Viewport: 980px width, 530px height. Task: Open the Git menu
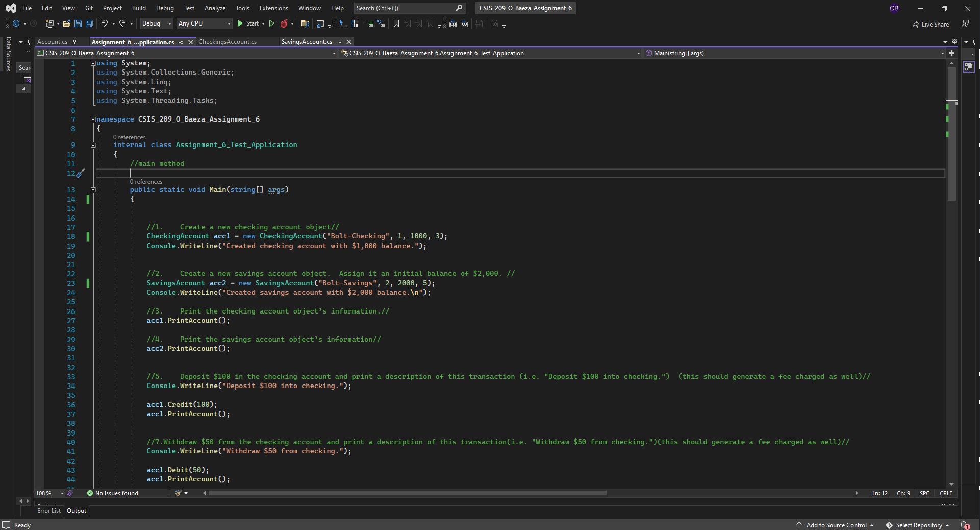pos(89,8)
